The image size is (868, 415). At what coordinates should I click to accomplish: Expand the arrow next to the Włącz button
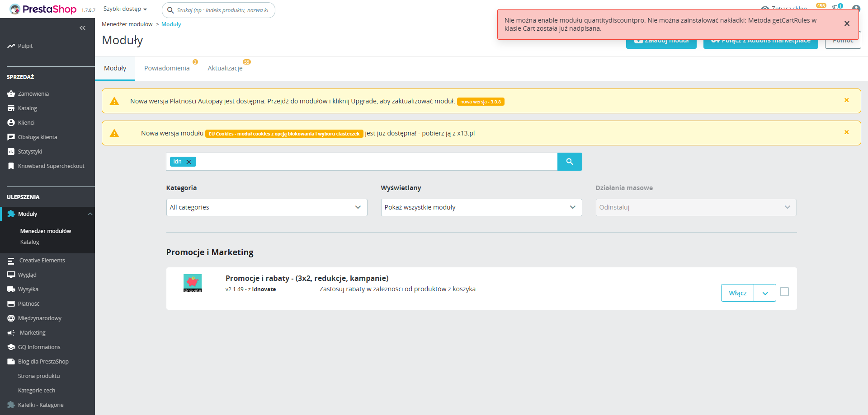765,293
